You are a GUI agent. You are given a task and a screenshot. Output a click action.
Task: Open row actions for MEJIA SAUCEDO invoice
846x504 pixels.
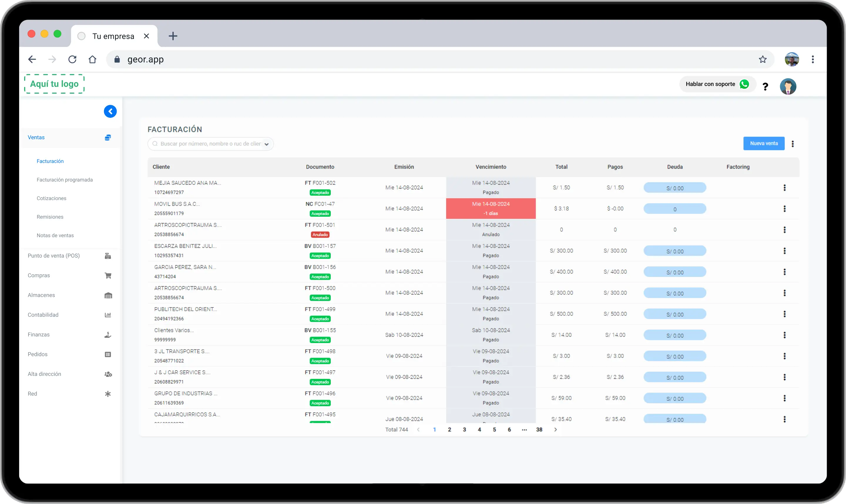pyautogui.click(x=784, y=187)
